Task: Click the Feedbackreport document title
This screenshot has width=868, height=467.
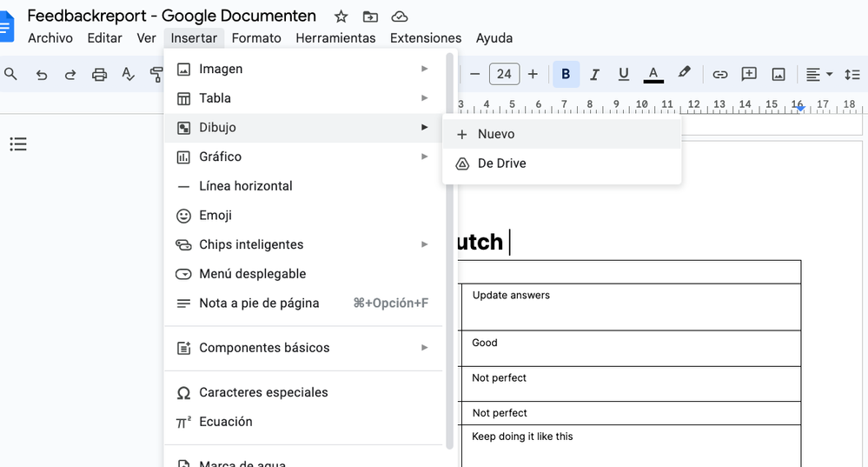Action: 172,16
